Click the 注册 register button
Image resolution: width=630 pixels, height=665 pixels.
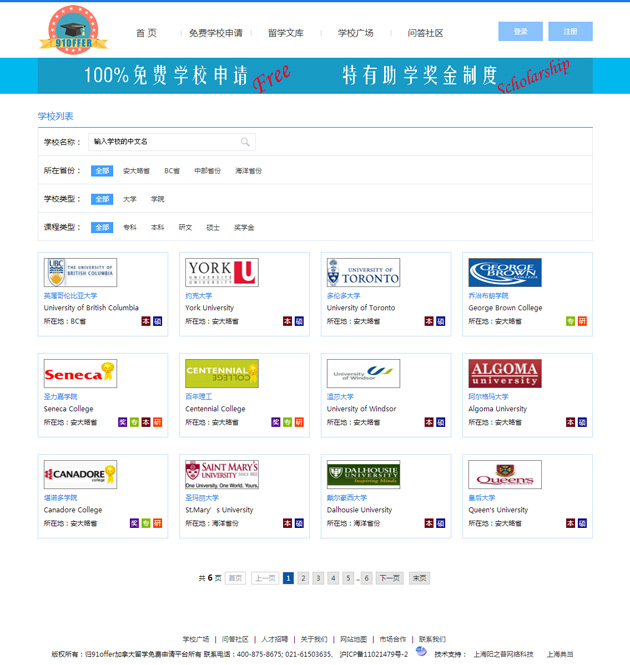pos(570,31)
